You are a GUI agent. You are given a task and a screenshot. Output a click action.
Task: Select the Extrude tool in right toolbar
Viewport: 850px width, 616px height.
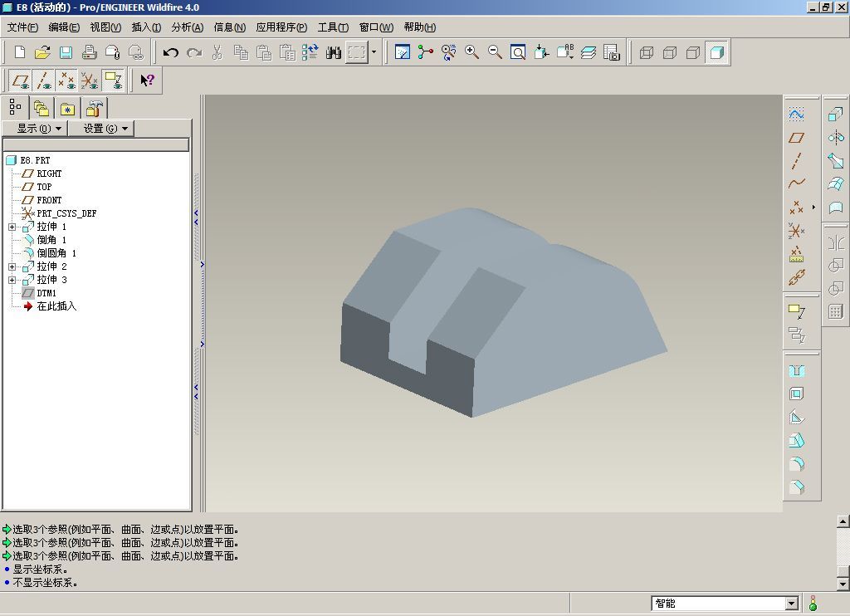coord(835,115)
